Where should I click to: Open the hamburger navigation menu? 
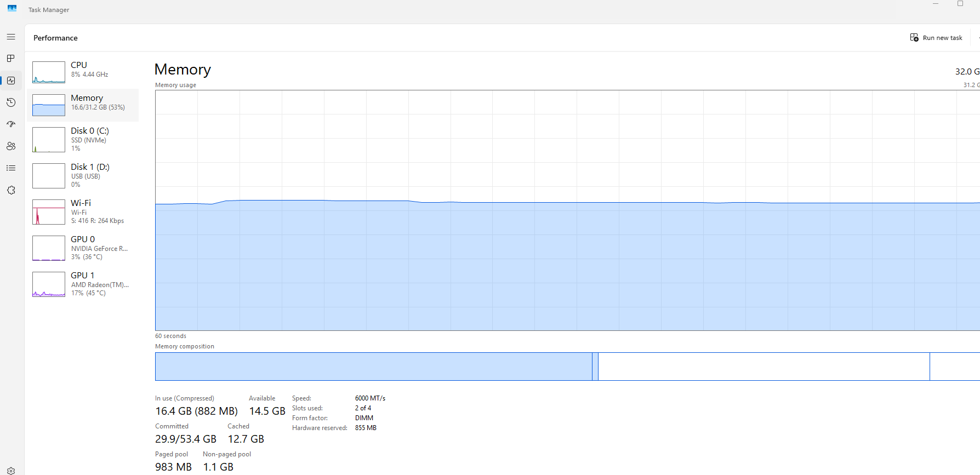point(11,37)
